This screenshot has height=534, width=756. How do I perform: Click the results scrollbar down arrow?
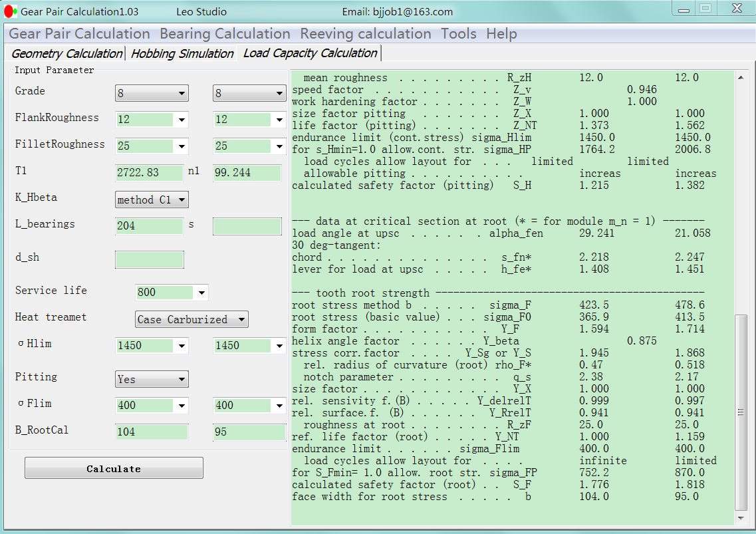coord(741,519)
